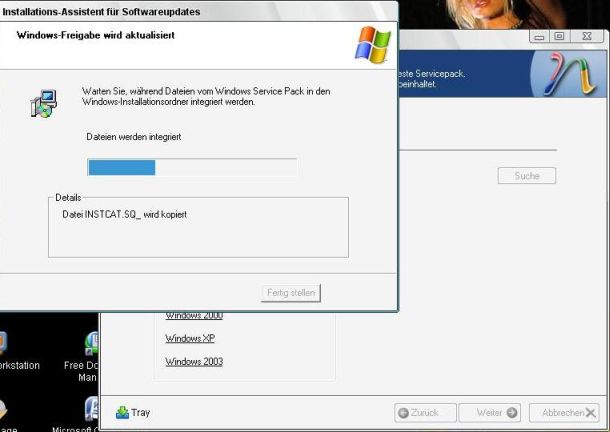Maximize the nLite window
Screen dimensions: 610x432
click(559, 37)
